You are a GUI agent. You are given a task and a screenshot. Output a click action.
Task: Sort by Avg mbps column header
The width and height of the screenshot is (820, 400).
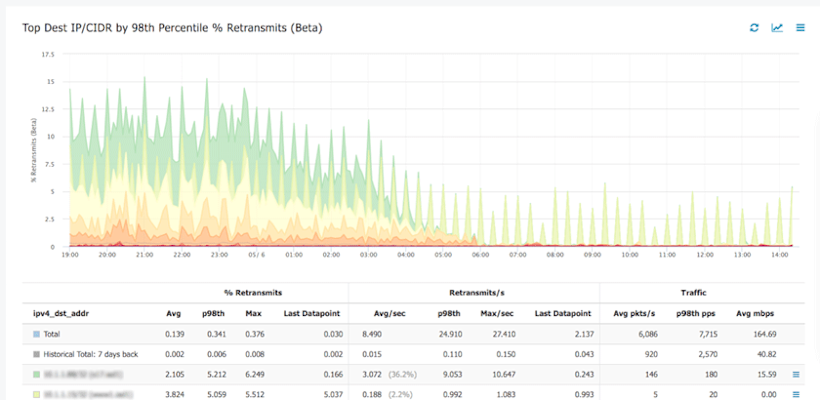point(755,314)
